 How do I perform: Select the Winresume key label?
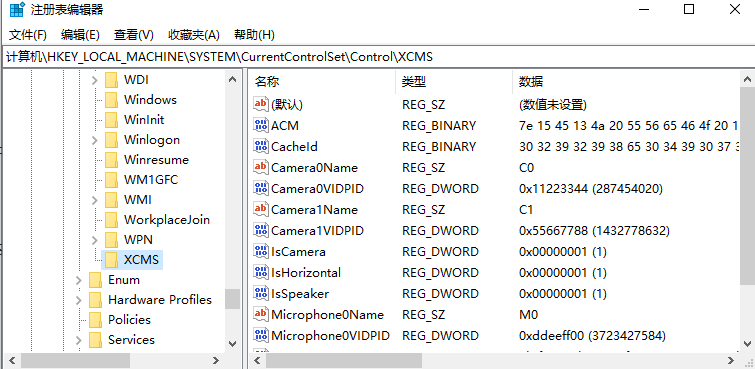click(156, 159)
